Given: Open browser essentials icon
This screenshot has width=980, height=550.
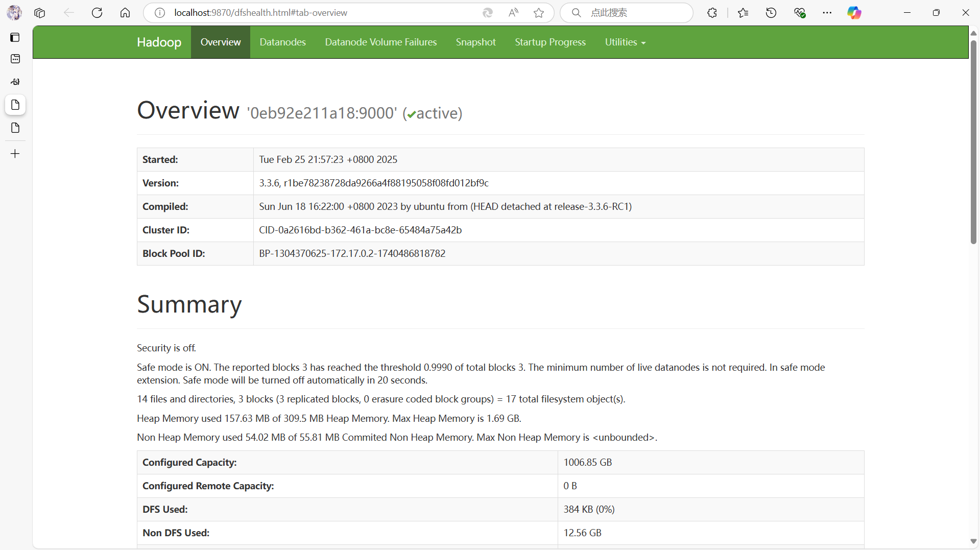Looking at the screenshot, I should (800, 13).
